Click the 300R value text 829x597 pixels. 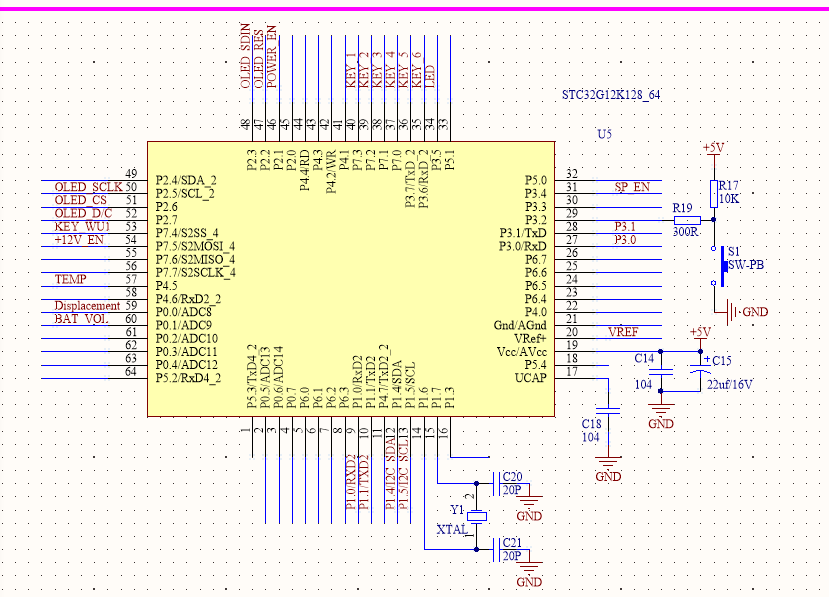coord(685,232)
